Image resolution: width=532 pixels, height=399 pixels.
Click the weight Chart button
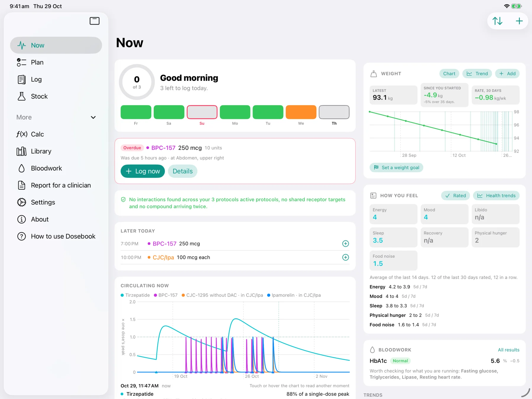pyautogui.click(x=449, y=74)
